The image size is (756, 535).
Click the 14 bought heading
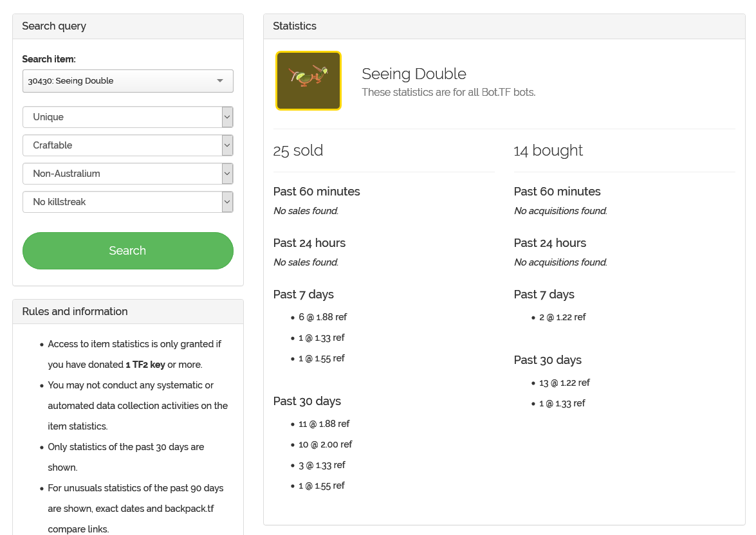(548, 150)
